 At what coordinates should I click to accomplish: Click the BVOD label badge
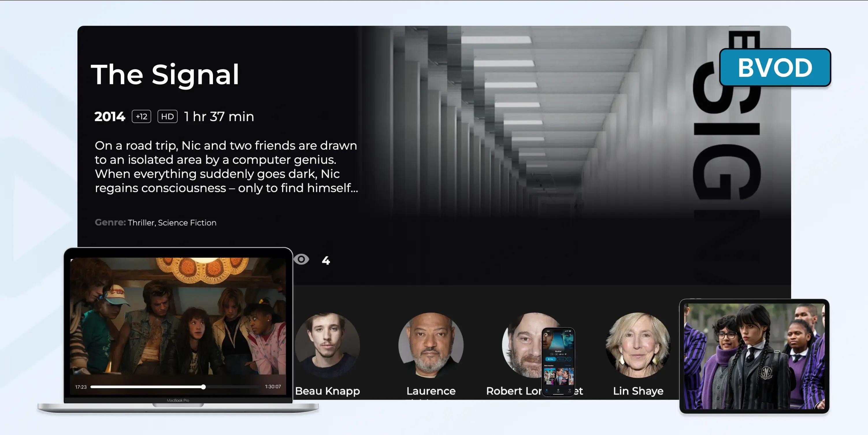click(775, 67)
